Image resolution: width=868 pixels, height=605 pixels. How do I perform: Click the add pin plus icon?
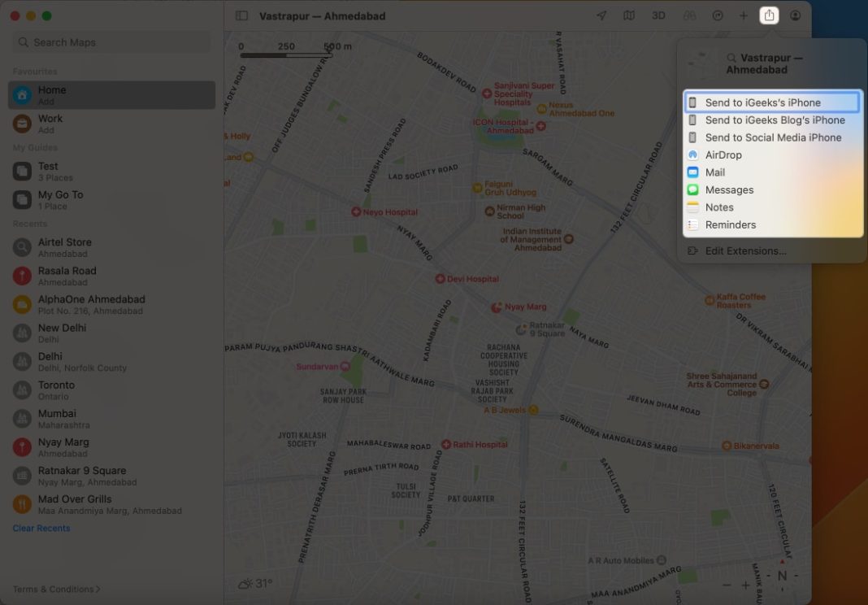(744, 15)
